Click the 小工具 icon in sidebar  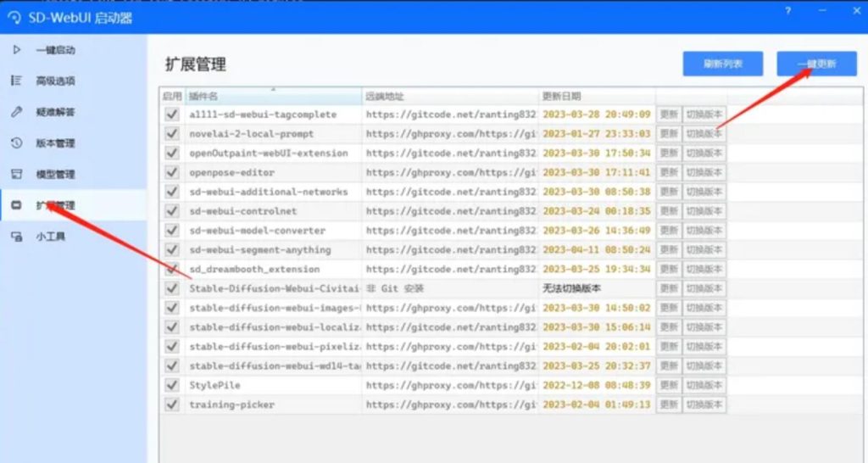click(16, 236)
